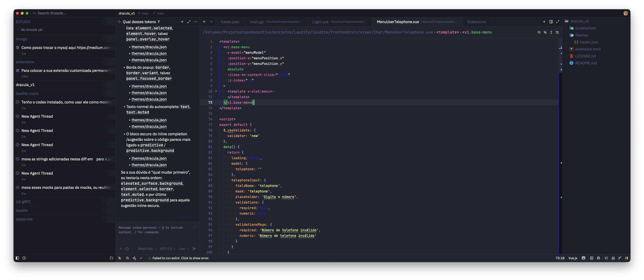Viewport: 644px width, 280px height.
Task: Click the inline assist sparkle in editor toolbar
Action: click(545, 32)
